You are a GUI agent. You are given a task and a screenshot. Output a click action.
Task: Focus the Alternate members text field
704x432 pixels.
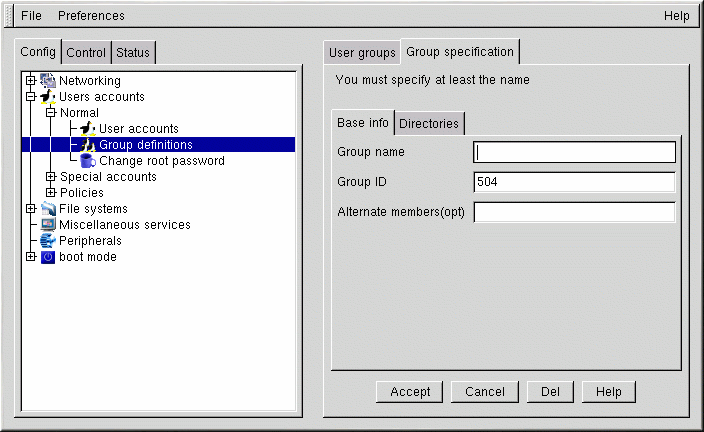pos(574,212)
